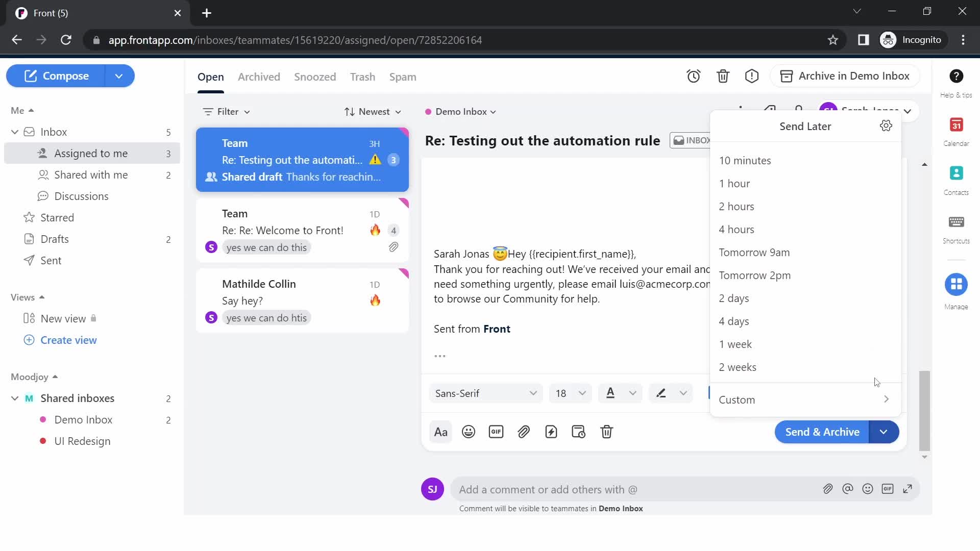Click the font color 'A' icon in toolbar
The width and height of the screenshot is (980, 551).
coord(610,393)
